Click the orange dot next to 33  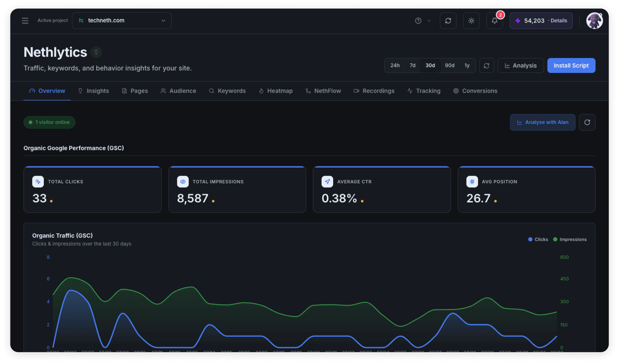pos(51,201)
